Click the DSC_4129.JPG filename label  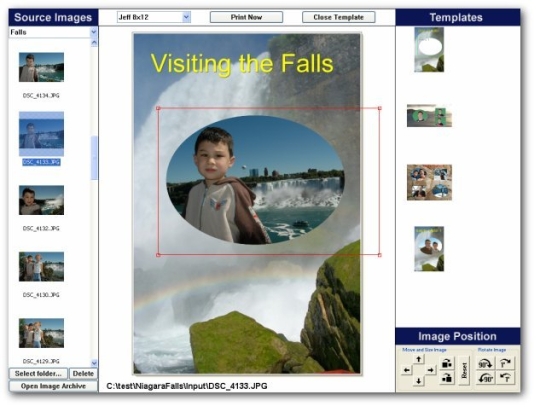[x=41, y=361]
